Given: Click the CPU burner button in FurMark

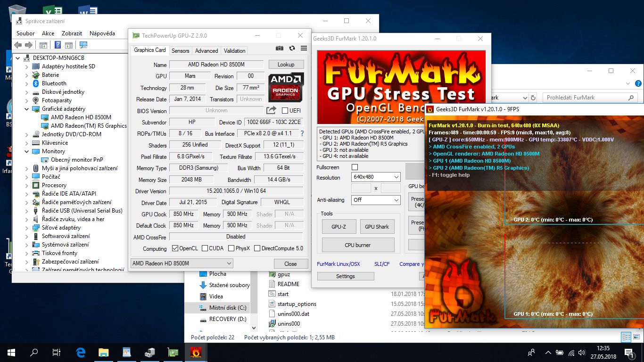Looking at the screenshot, I should pos(358,245).
